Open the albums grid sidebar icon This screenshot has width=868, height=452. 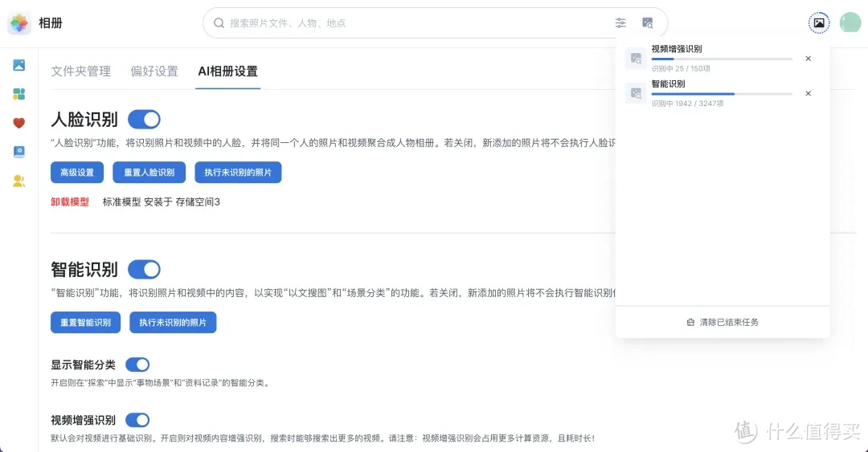[x=18, y=94]
